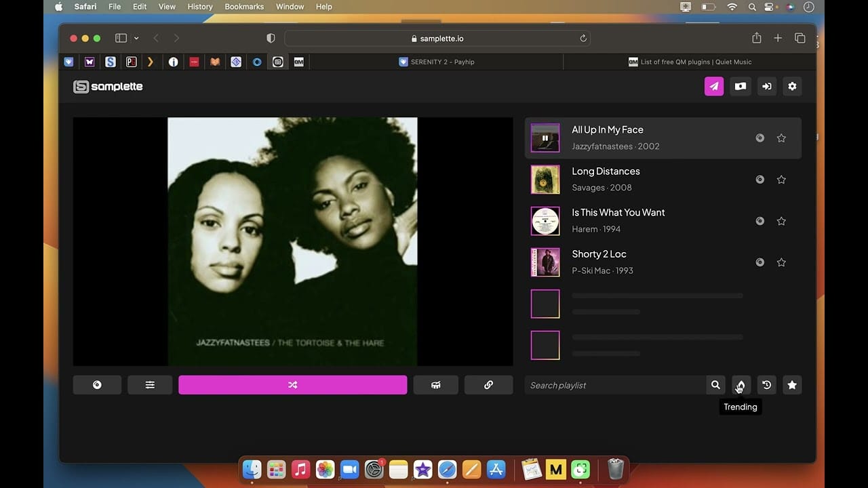Play Is This What You Want
This screenshot has height=488, width=868.
(x=545, y=221)
